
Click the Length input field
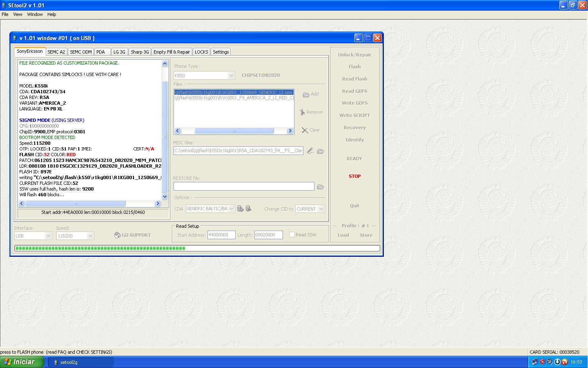[268, 235]
